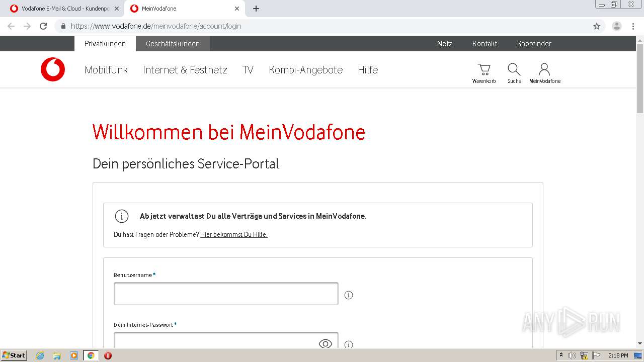This screenshot has height=362, width=644.
Task: Open the Suche magnifier icon
Action: coord(514,73)
